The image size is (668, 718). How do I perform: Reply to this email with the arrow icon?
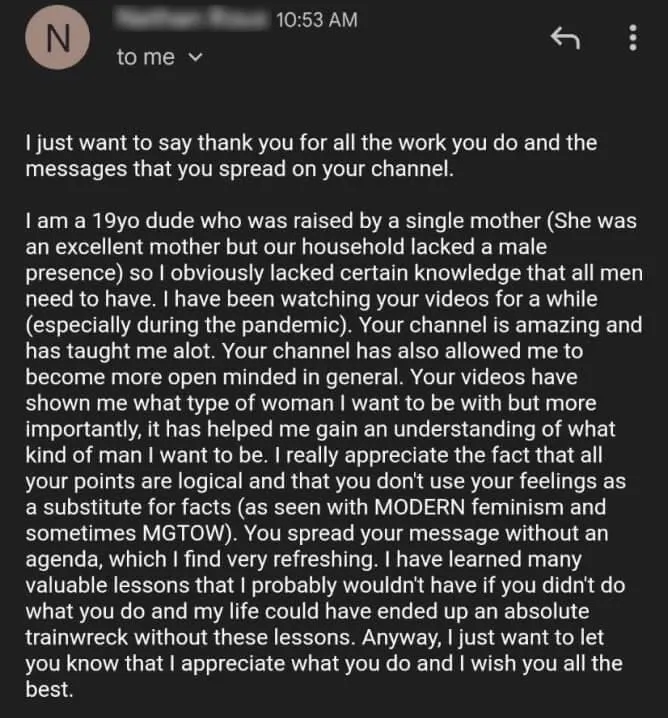[x=565, y=38]
